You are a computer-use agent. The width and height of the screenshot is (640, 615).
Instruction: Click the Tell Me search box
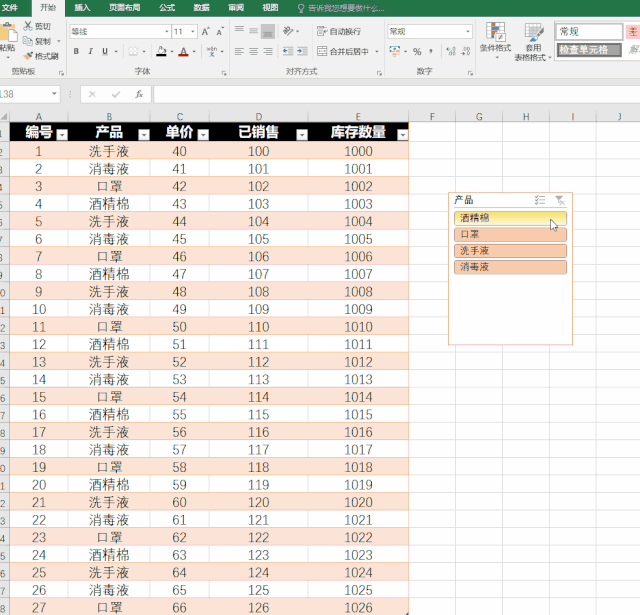tap(341, 8)
